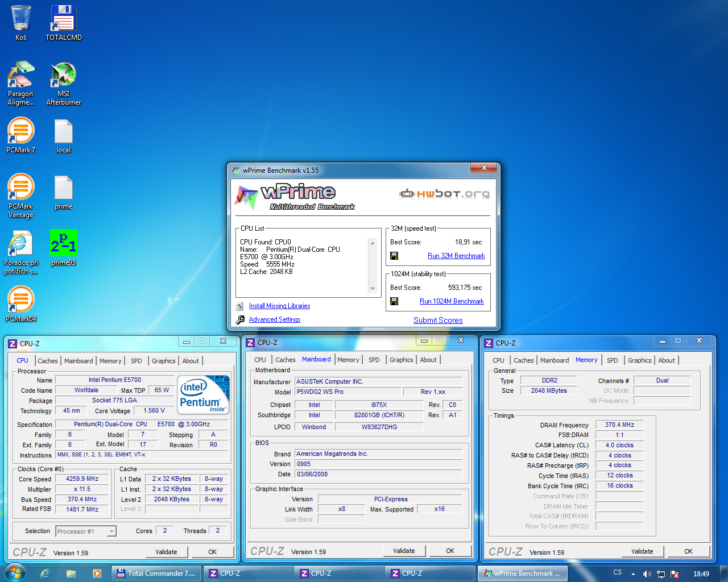Switch to Total Commander taskbar button
Viewport: 728px width, 582px height.
click(156, 573)
